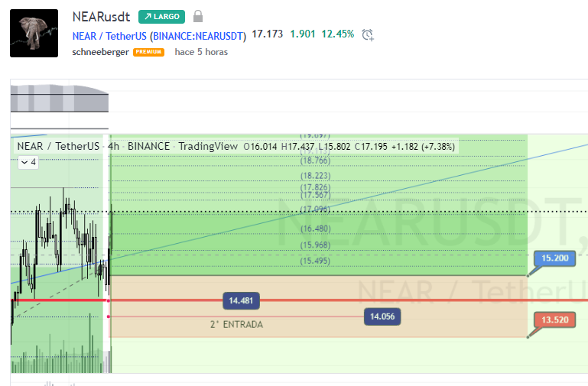The image size is (588, 386).
Task: Click the (15.495) Fibonacci level label
Action: [x=315, y=261]
